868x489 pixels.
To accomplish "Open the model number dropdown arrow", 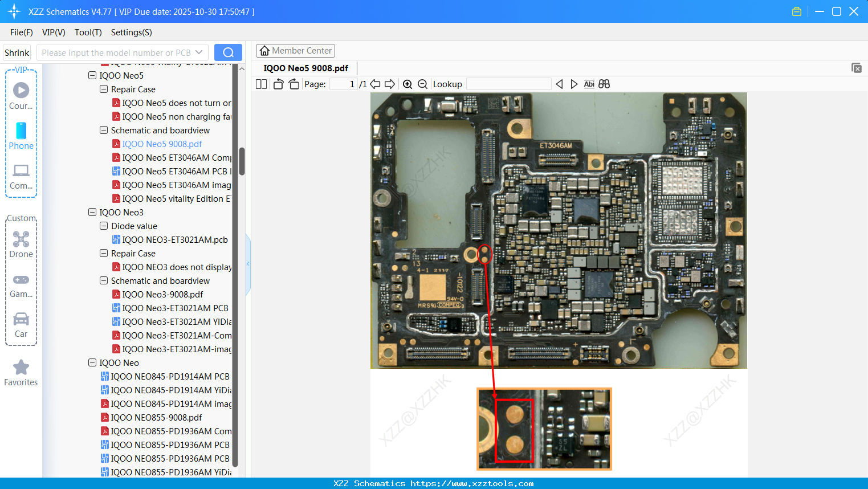I will coord(199,52).
